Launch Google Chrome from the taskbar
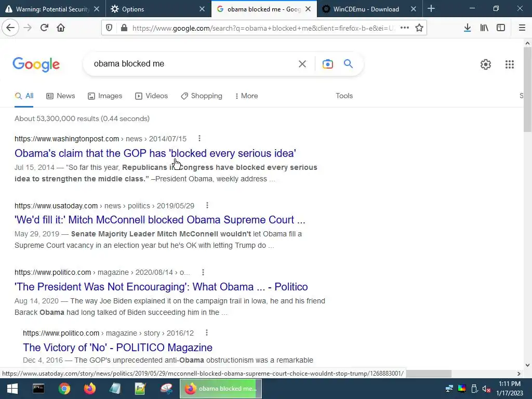Viewport: 532px width, 399px height. click(64, 389)
